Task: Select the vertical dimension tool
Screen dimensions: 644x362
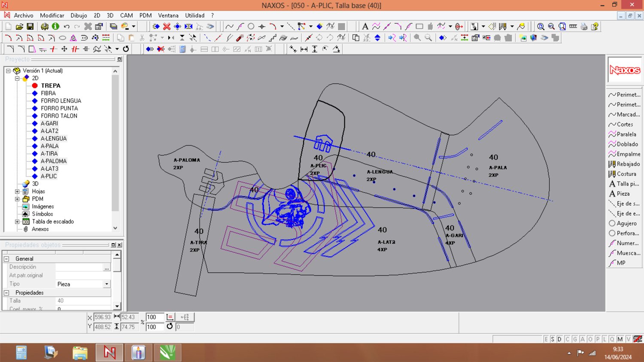Action: tap(315, 49)
